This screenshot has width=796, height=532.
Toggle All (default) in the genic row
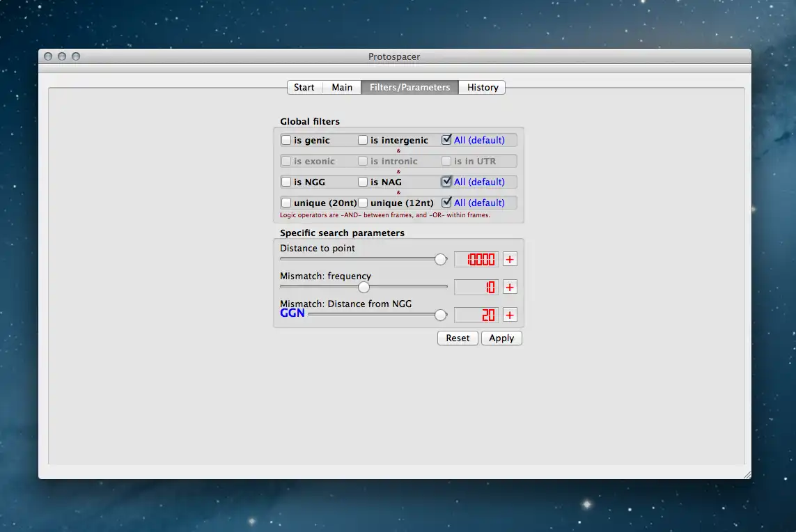(446, 139)
